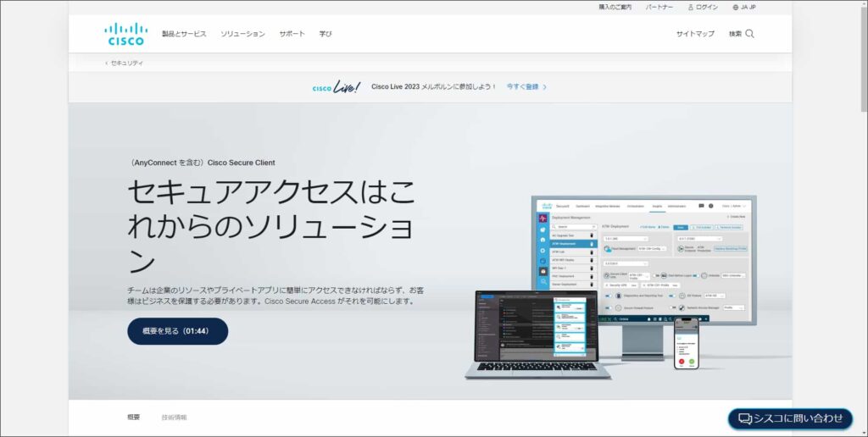Viewport: 868px width, 437px height.
Task: Click JA JP language selector
Action: coord(748,7)
